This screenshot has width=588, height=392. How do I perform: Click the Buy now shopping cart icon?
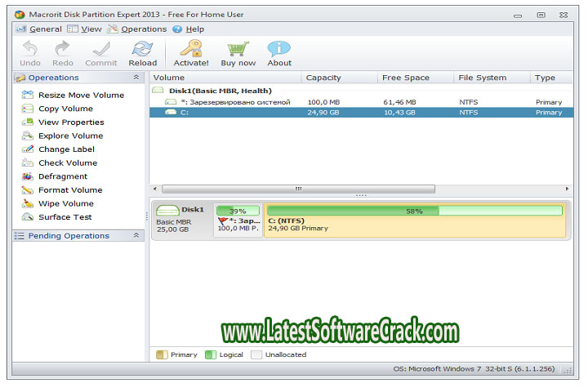pos(238,49)
